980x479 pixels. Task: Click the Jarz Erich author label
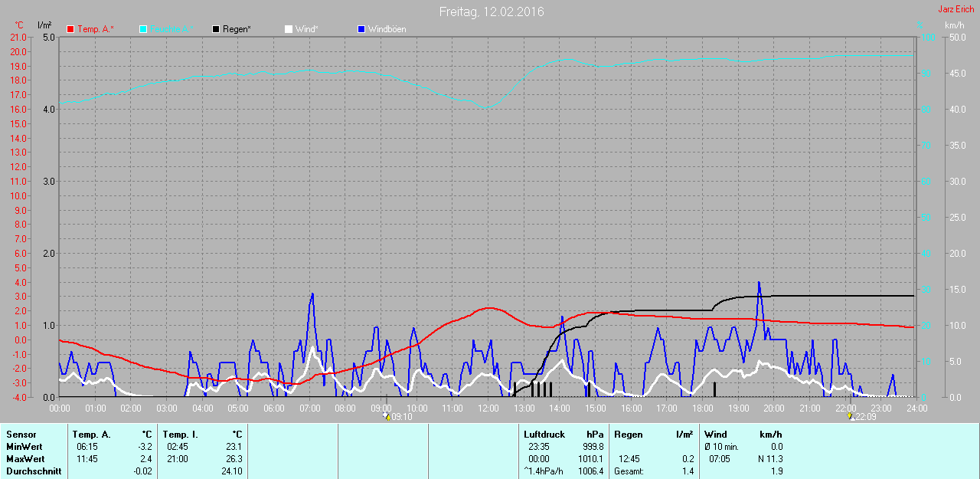[x=956, y=9]
